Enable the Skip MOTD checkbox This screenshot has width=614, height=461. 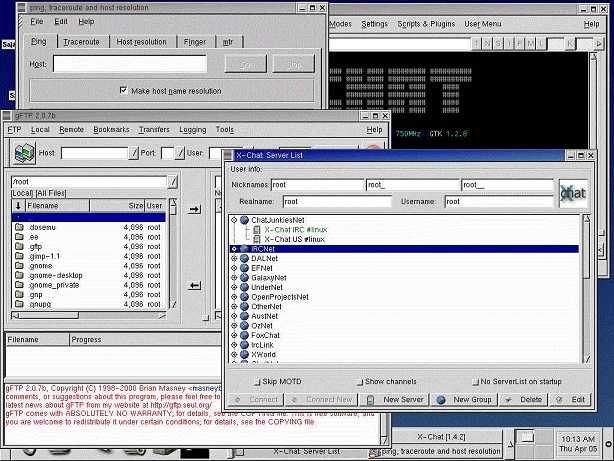click(256, 381)
